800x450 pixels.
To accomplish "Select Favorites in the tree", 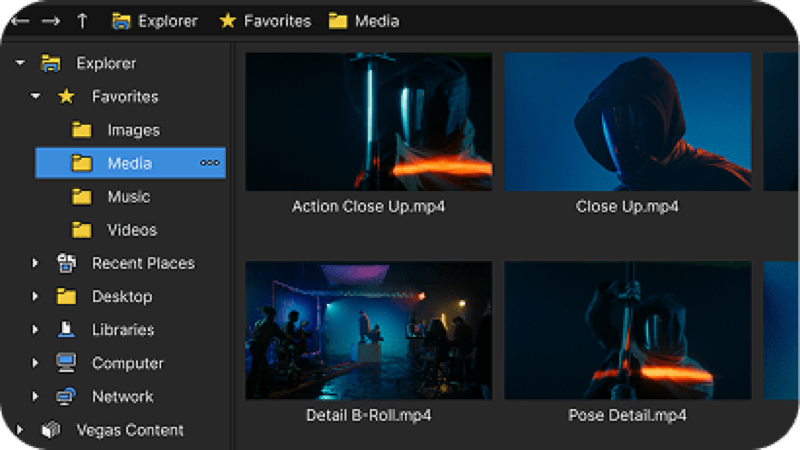I will [125, 96].
